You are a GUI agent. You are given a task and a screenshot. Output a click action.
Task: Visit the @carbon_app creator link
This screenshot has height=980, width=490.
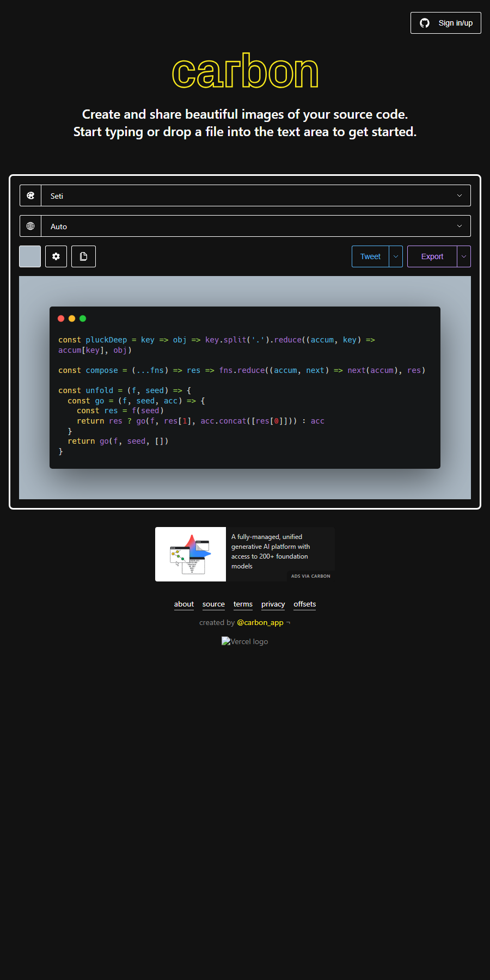click(260, 622)
